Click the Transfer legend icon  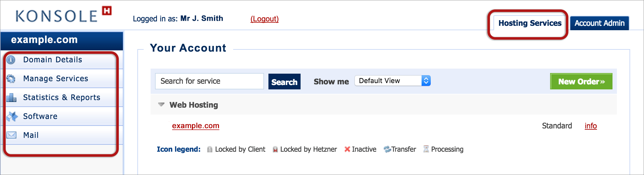[x=387, y=149]
